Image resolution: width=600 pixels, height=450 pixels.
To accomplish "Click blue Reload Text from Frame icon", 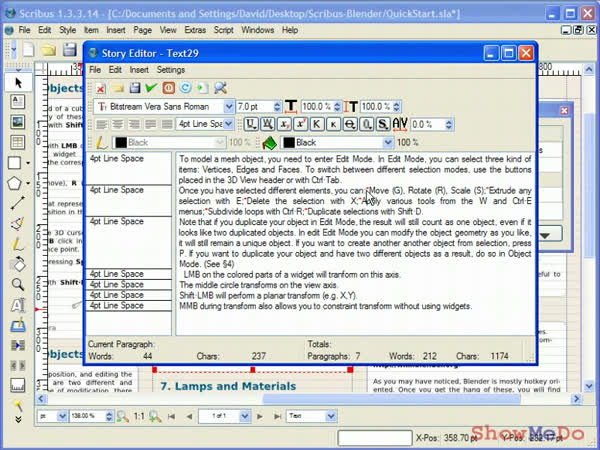I will tap(186, 88).
